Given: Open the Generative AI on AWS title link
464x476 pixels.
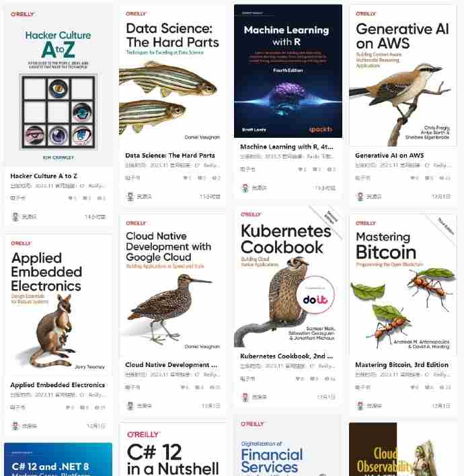Looking at the screenshot, I should click(x=389, y=155).
